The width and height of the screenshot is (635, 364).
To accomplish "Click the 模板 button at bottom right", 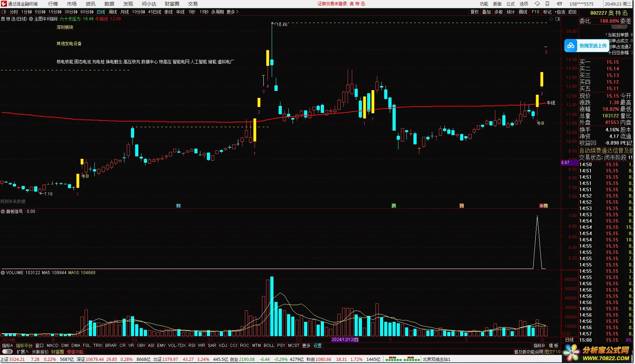I will (x=554, y=346).
